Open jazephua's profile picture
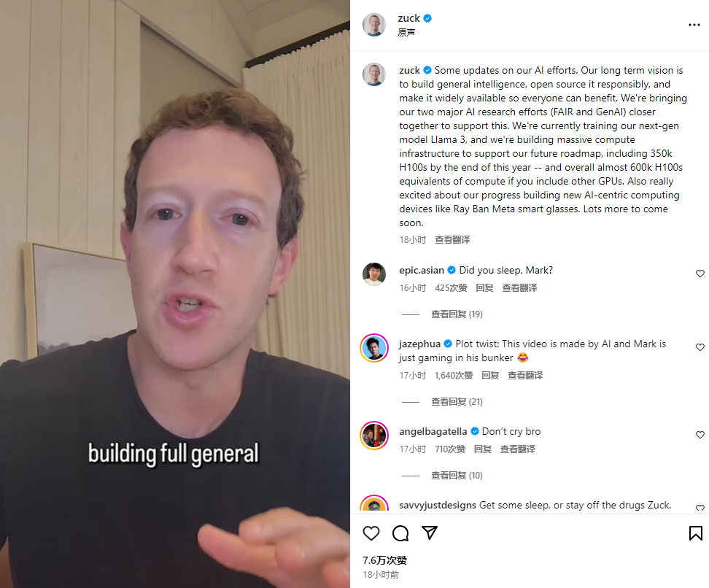The image size is (709, 588). (x=374, y=348)
